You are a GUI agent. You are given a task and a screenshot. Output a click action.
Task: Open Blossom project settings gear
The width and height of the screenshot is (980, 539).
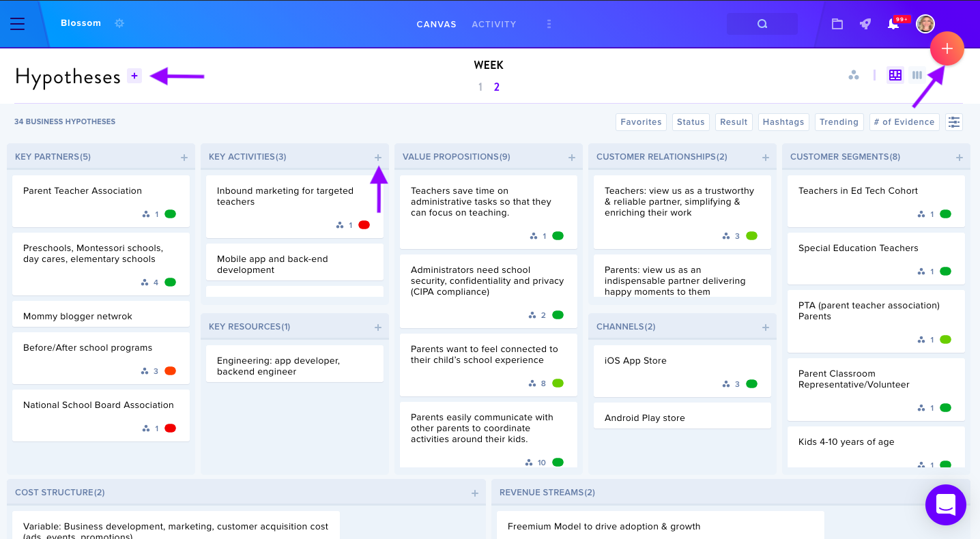coord(119,23)
